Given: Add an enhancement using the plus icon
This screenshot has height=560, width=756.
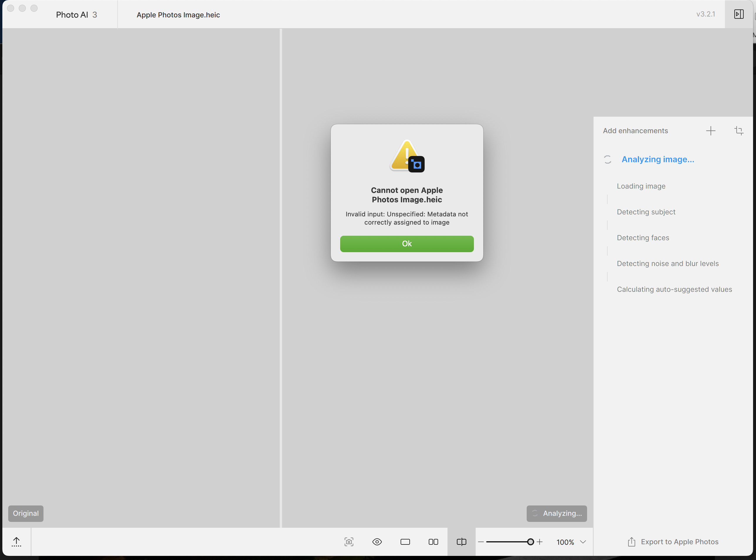Looking at the screenshot, I should click(x=711, y=130).
